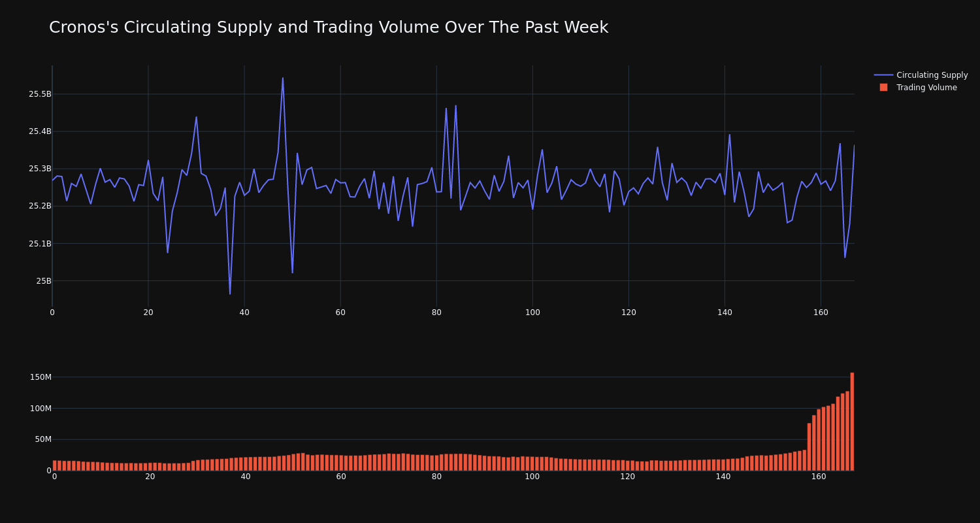The height and width of the screenshot is (523, 980).
Task: Click x-axis label 60 under supply chart
Action: [340, 312]
